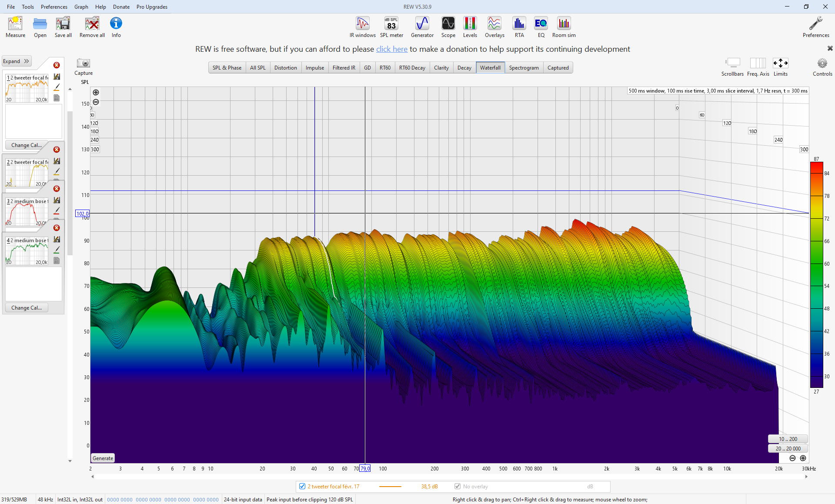Click the Capture camera icon
Screen dimensions: 835x504
coord(83,63)
